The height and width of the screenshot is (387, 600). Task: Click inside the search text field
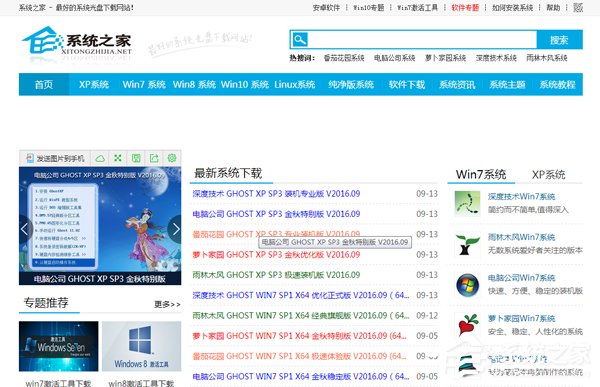click(x=422, y=40)
